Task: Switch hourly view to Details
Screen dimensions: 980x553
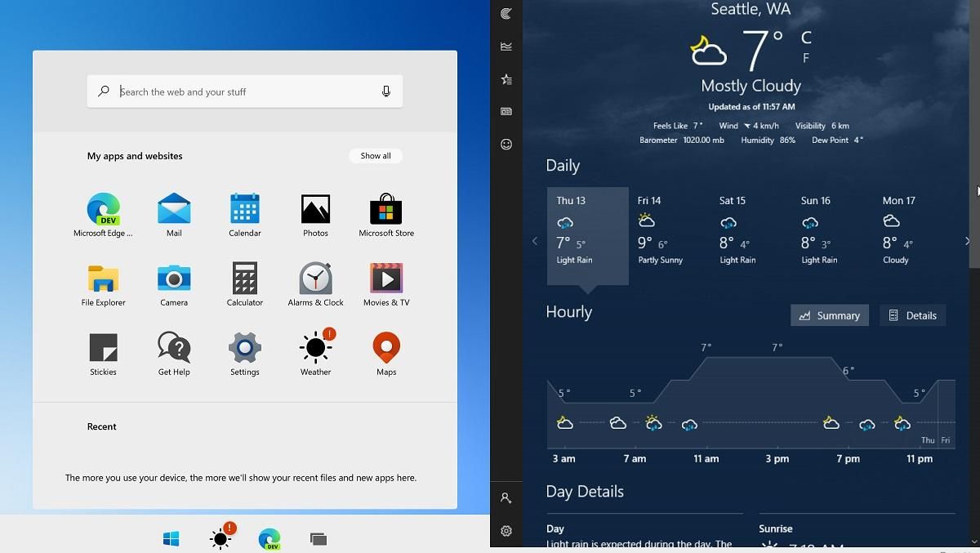Action: point(912,315)
